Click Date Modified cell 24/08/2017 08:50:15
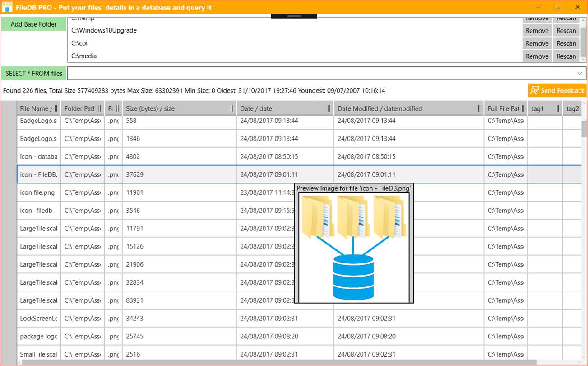Screen dimensions: 588x366 (x=409, y=156)
